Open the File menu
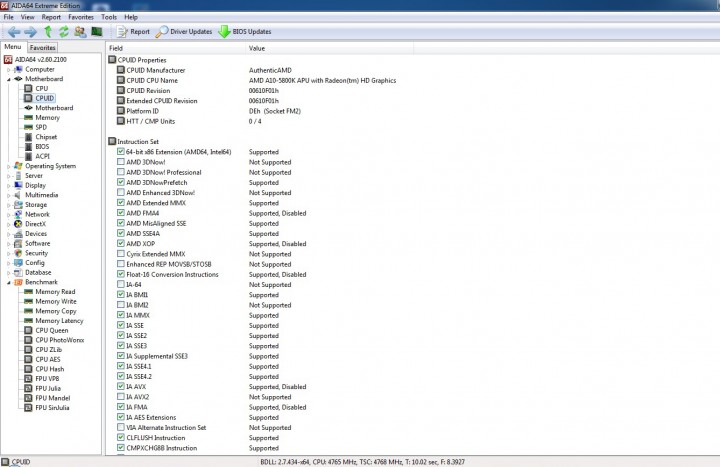This screenshot has width=720, height=467. 9,17
